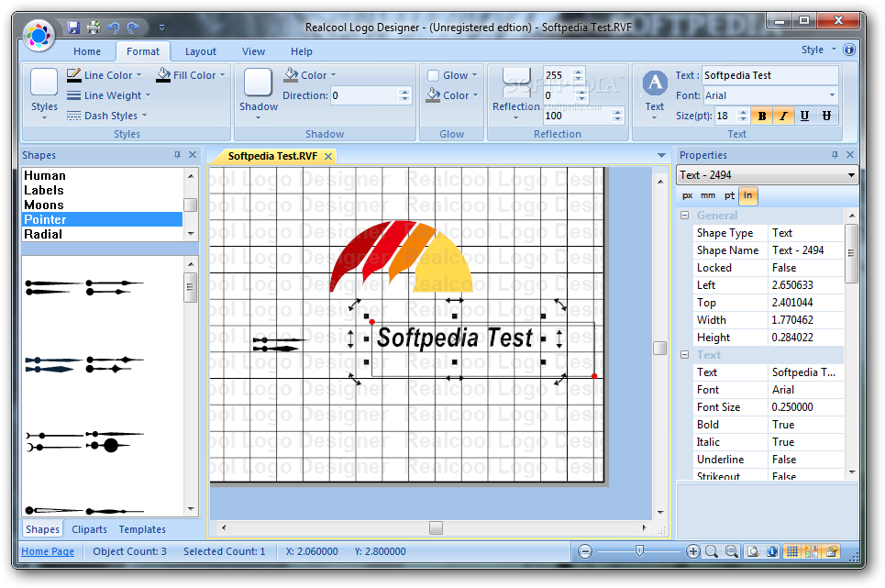Viewport: 885px width, 588px height.
Task: Click the zoom out minus button
Action: (x=585, y=551)
